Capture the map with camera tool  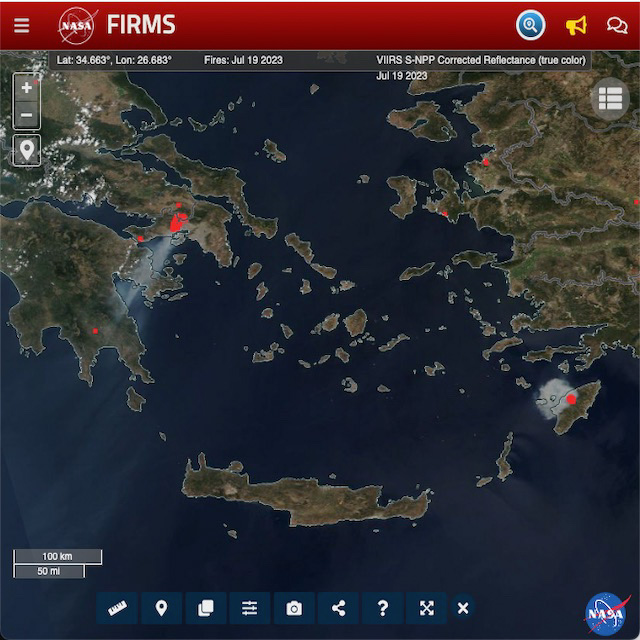pyautogui.click(x=294, y=608)
